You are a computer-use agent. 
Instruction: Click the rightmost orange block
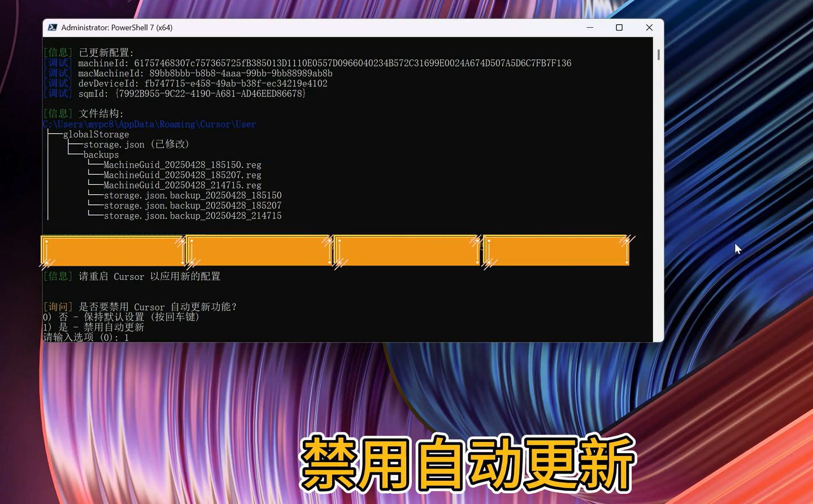pyautogui.click(x=557, y=251)
